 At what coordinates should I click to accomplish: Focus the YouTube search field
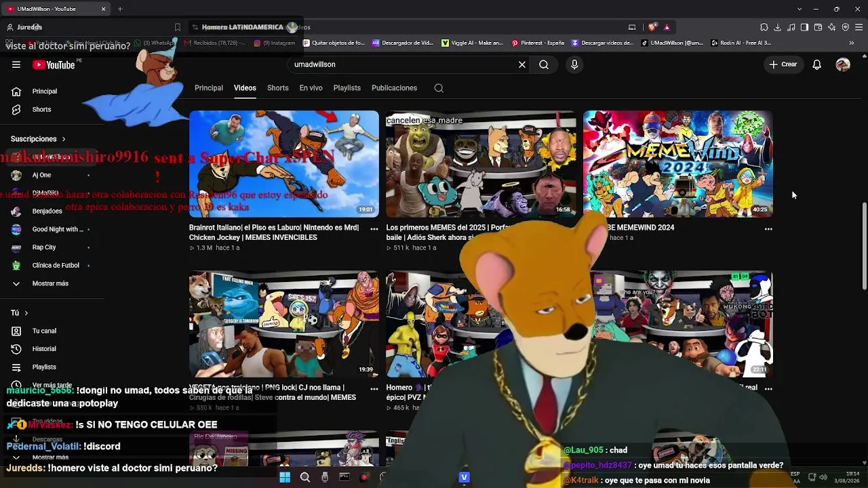(403, 64)
